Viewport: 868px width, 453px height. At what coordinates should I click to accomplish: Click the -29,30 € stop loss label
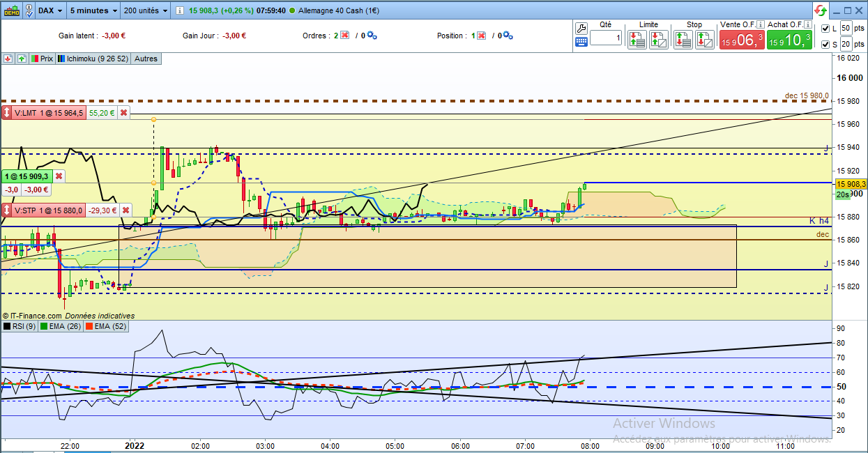tap(102, 210)
